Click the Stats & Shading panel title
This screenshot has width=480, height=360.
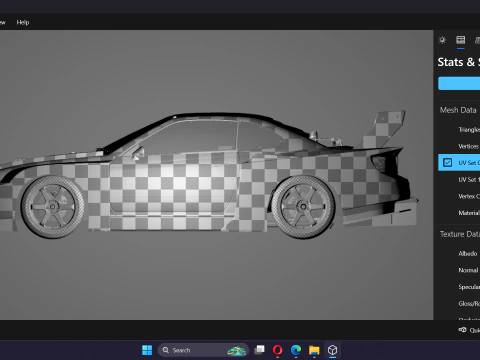459,62
